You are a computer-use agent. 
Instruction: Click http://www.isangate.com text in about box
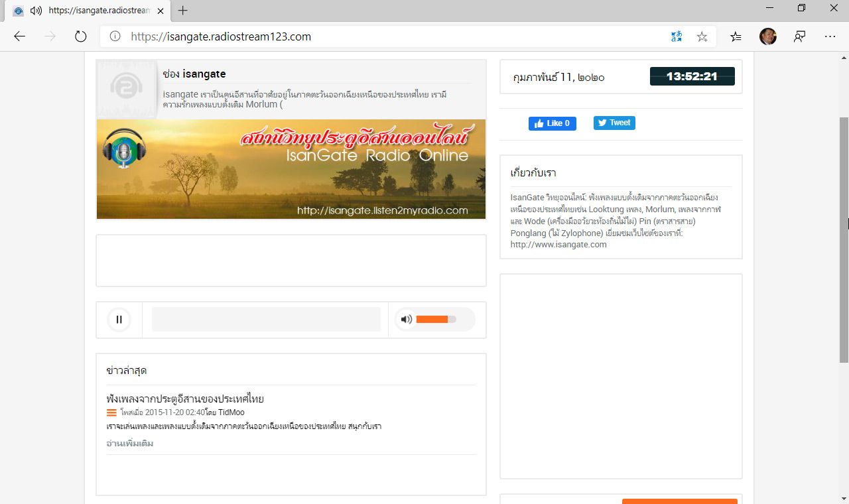pos(558,244)
